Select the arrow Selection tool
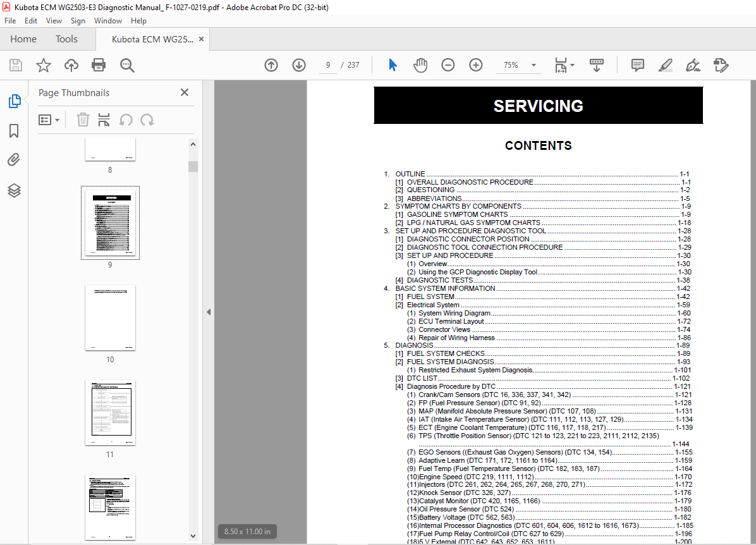The height and width of the screenshot is (545, 756). coord(393,65)
